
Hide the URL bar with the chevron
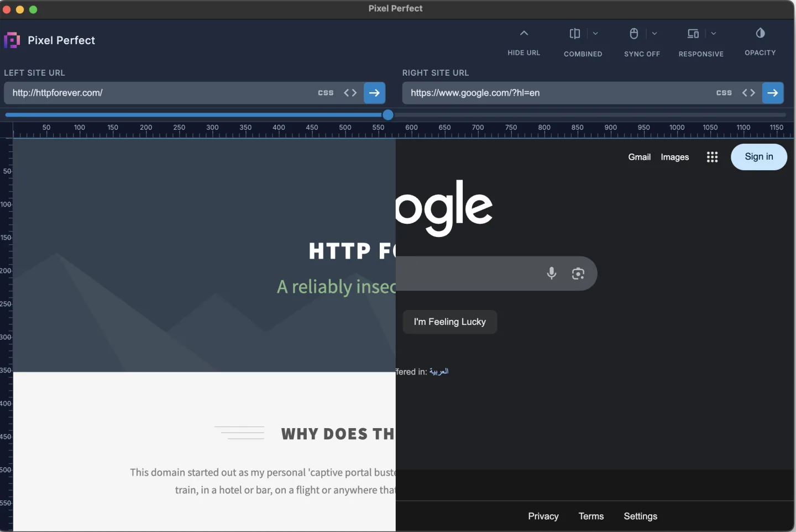tap(524, 33)
